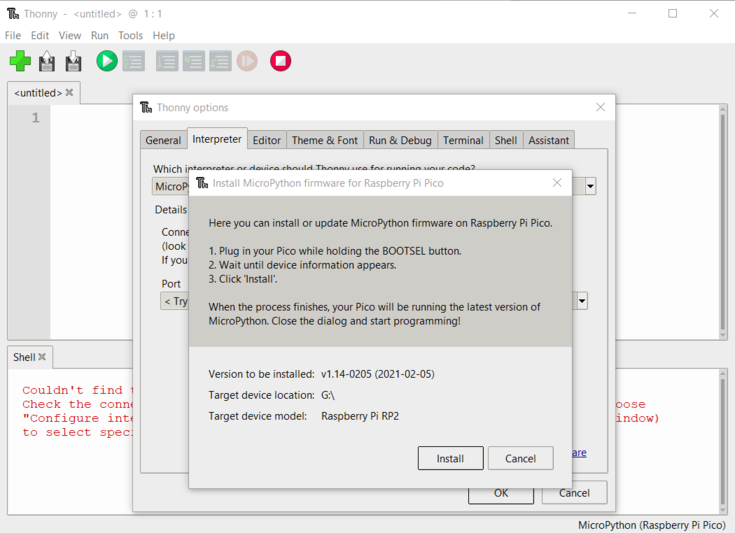
Task: Close the Install MicroPython firmware dialog
Action: point(557,183)
